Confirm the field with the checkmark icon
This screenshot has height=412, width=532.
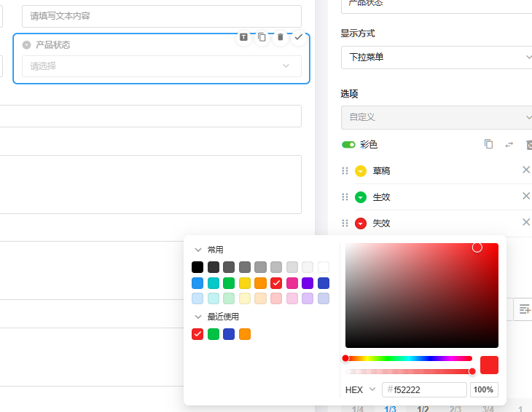point(298,37)
